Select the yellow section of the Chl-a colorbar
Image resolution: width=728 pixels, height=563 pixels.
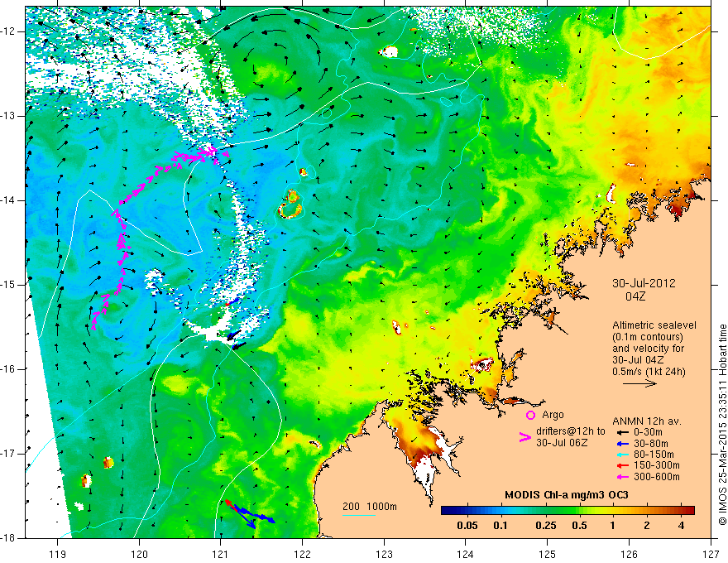tap(604, 511)
